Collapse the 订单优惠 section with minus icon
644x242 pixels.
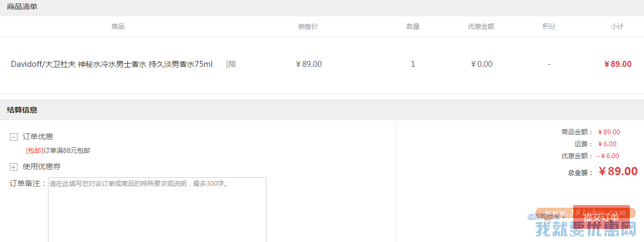tap(14, 137)
